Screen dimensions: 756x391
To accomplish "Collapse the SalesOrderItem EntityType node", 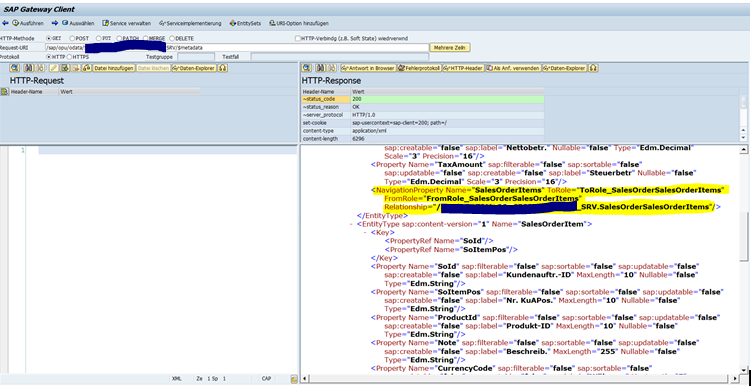I will click(x=351, y=224).
